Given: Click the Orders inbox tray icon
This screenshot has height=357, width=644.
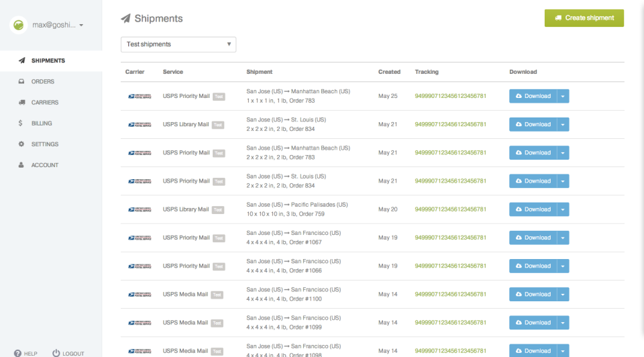Looking at the screenshot, I should click(21, 81).
